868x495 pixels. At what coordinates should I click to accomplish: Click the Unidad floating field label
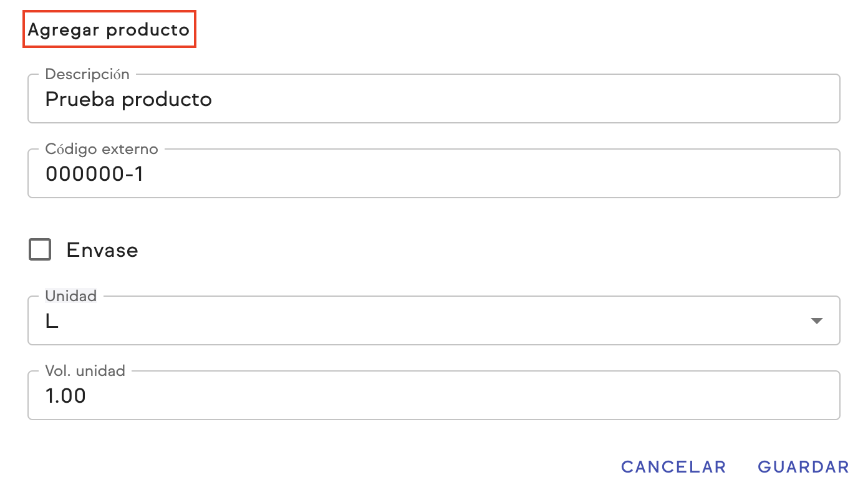71,296
